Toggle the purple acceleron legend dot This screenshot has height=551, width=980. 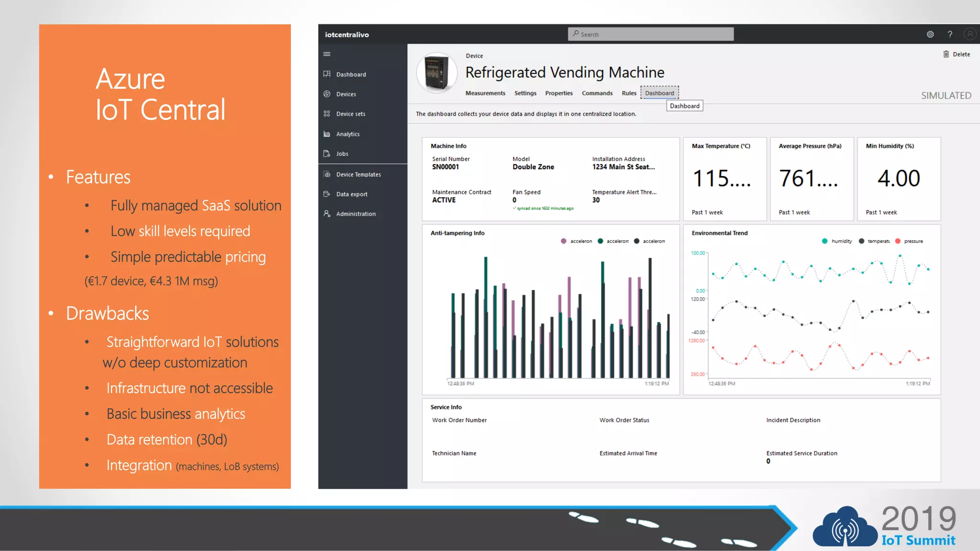click(x=564, y=241)
